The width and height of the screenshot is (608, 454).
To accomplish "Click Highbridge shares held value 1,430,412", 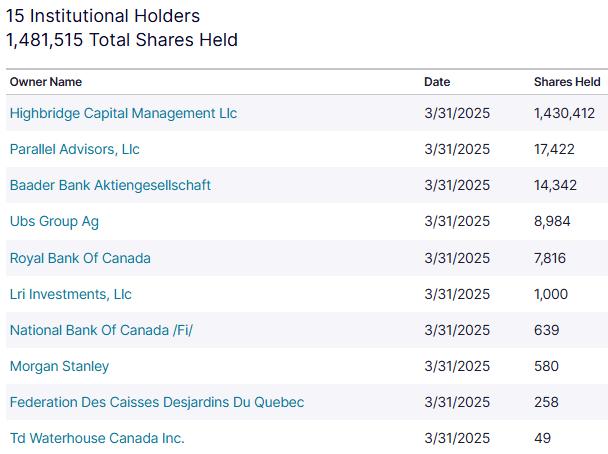I will point(565,113).
